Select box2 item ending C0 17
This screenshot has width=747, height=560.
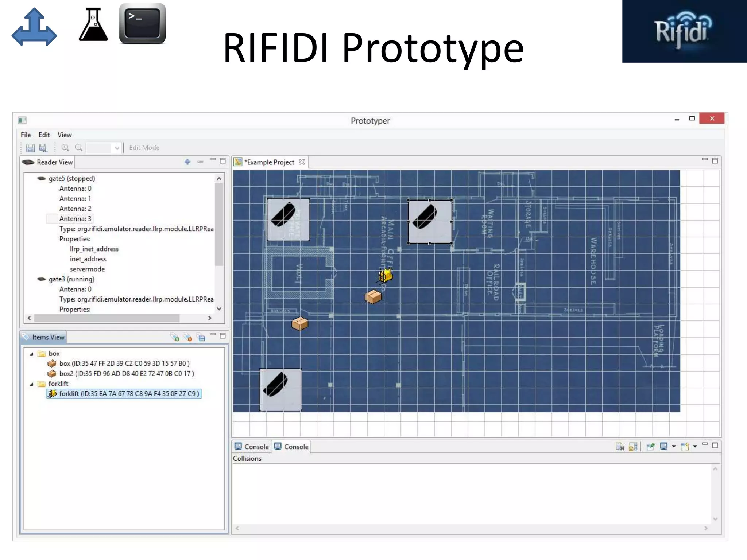126,373
